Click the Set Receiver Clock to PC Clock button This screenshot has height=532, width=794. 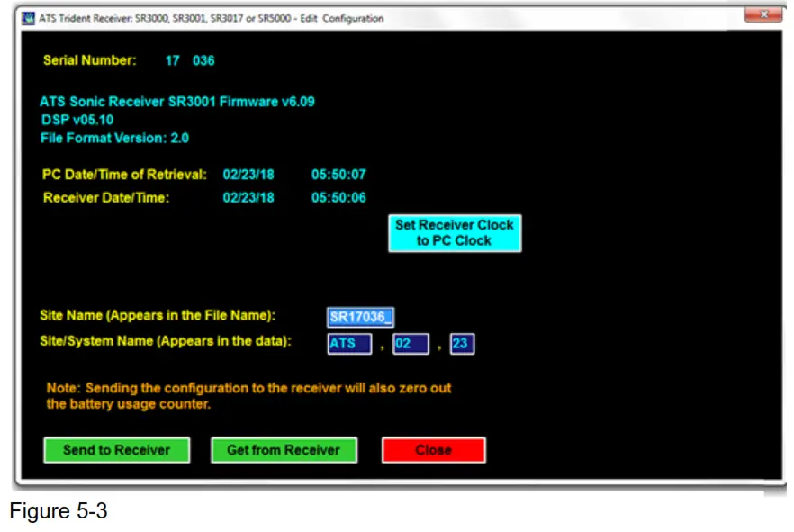(x=455, y=231)
